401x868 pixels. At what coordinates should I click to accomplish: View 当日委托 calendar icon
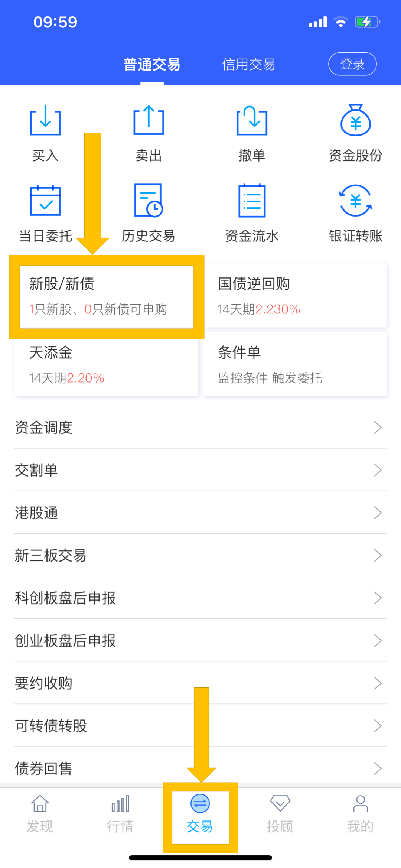click(x=45, y=201)
